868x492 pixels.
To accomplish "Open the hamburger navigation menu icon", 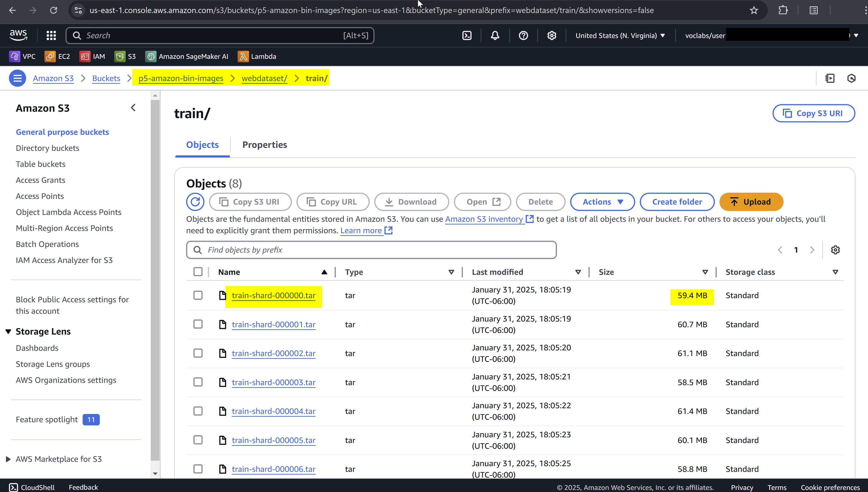I will click(18, 78).
